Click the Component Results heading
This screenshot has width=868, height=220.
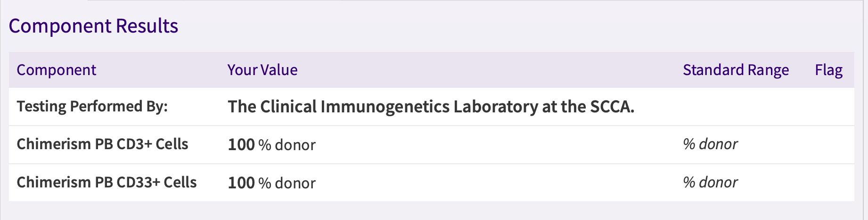93,26
